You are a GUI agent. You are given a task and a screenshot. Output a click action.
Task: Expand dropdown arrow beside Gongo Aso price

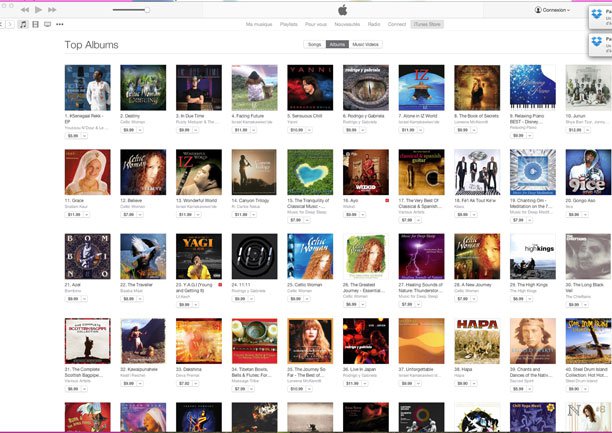tap(585, 214)
